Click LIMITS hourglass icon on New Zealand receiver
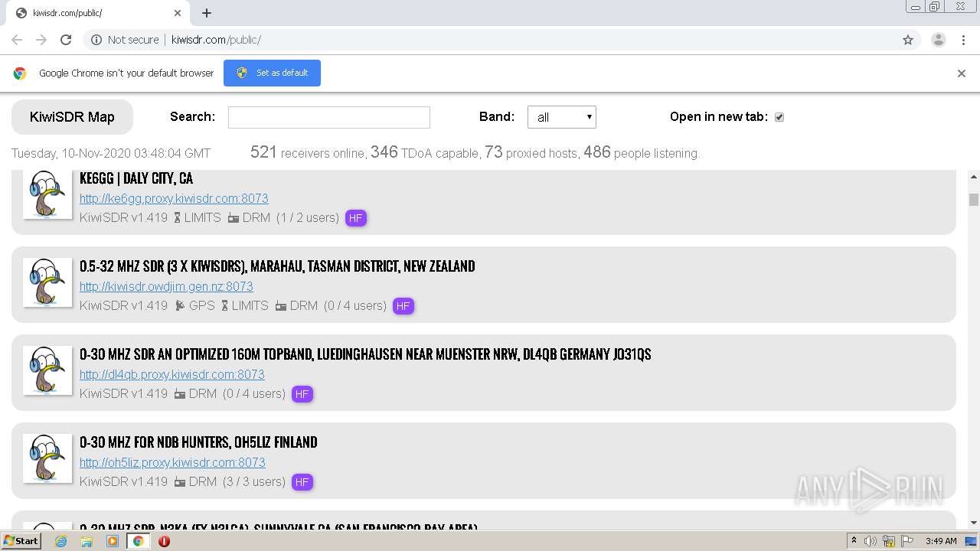Viewport: 980px width, 551px height. click(225, 306)
